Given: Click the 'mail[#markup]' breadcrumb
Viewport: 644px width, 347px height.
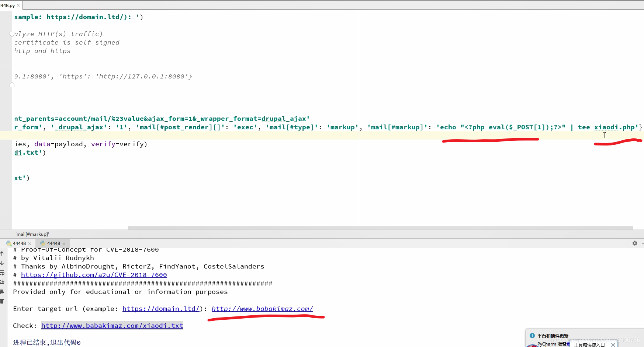Looking at the screenshot, I should pyautogui.click(x=32, y=234).
